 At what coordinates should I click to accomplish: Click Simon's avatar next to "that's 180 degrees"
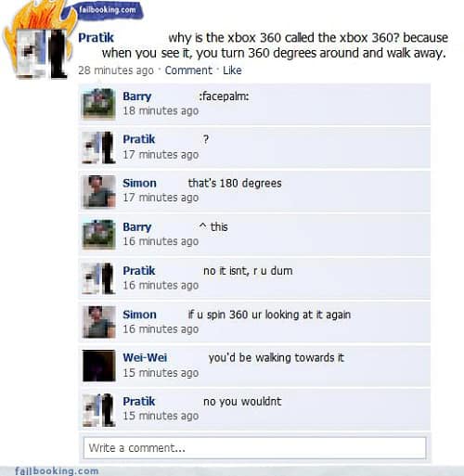98,191
